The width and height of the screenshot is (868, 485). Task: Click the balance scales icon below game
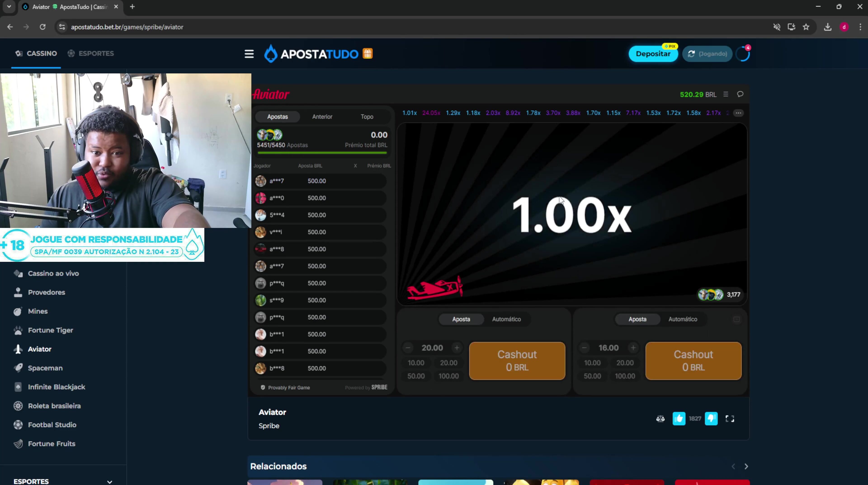click(x=660, y=419)
